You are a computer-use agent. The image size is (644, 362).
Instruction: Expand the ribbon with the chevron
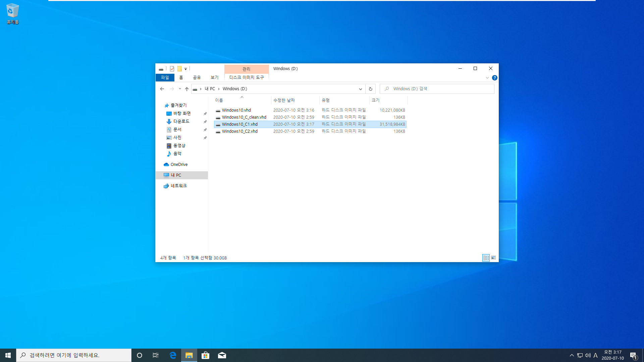tap(487, 78)
